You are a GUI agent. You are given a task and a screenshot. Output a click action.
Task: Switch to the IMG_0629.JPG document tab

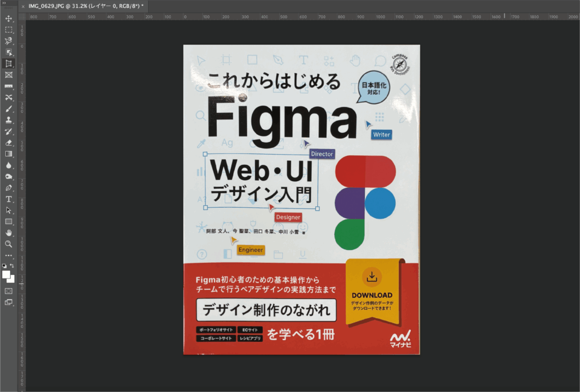pyautogui.click(x=86, y=6)
